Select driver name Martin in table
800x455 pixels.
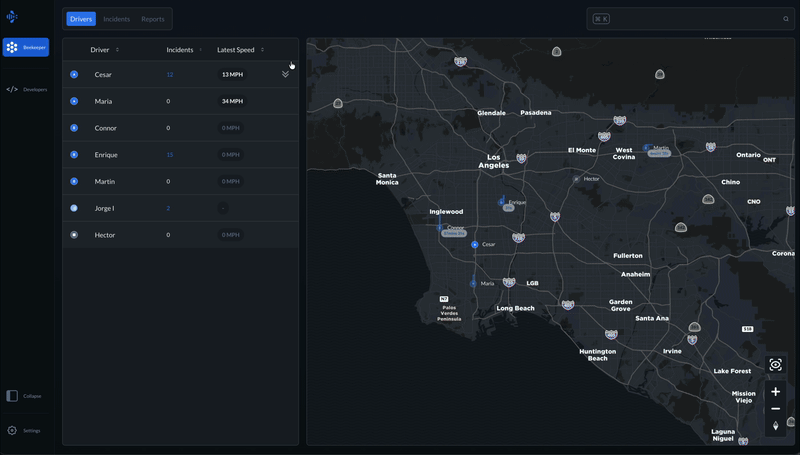[105, 182]
